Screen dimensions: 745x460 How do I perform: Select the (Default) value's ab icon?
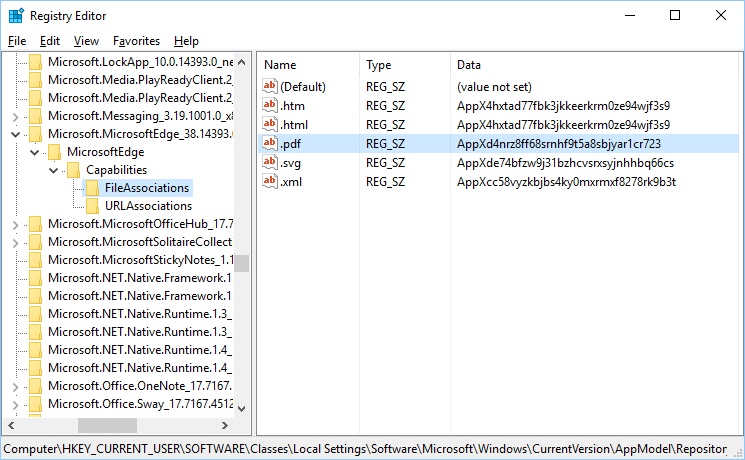coord(269,86)
